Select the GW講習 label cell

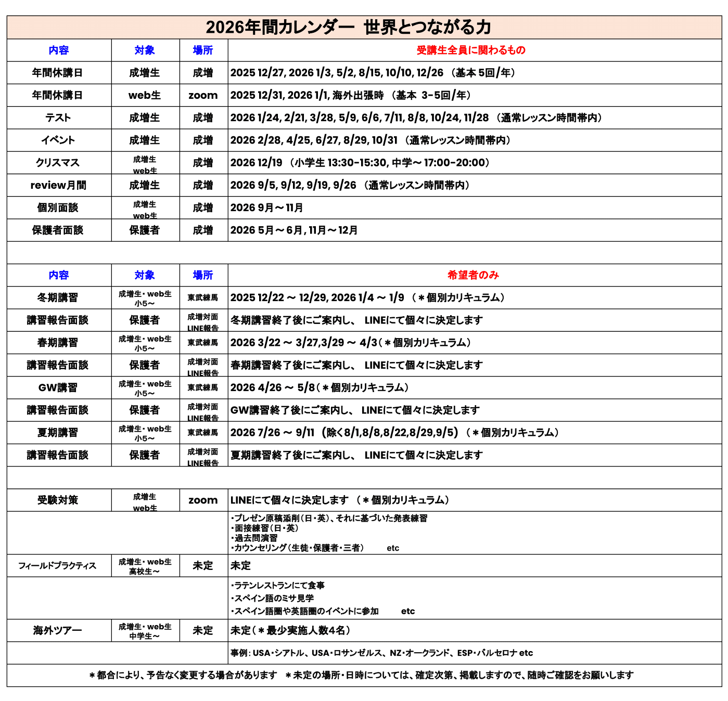pyautogui.click(x=58, y=388)
